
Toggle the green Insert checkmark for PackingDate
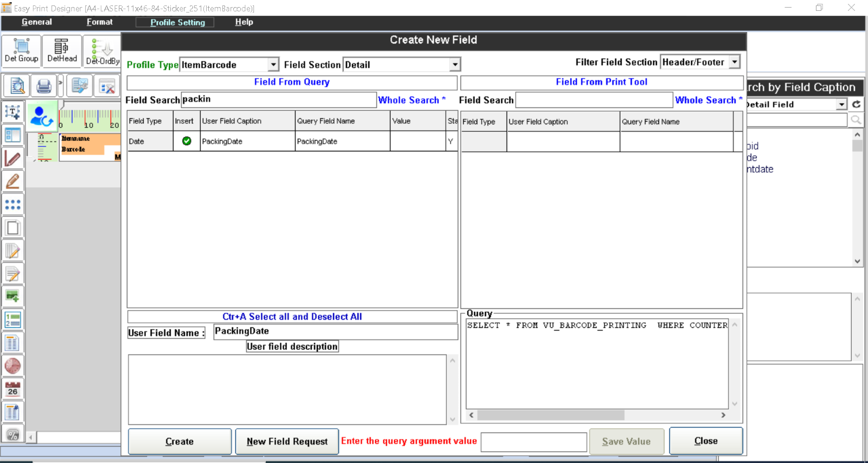(x=187, y=141)
